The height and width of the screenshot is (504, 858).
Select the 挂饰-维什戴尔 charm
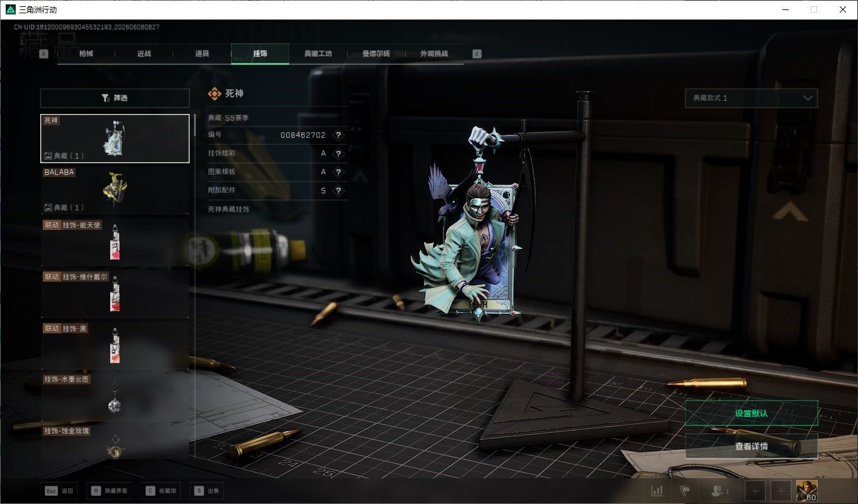click(115, 294)
